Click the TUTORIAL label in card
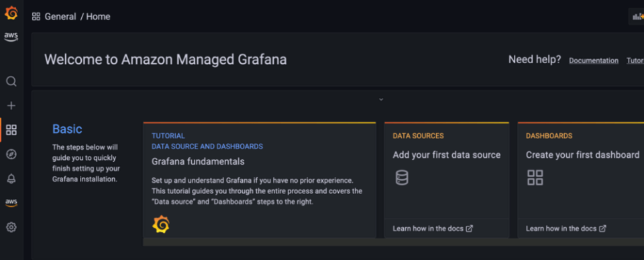 coord(168,136)
